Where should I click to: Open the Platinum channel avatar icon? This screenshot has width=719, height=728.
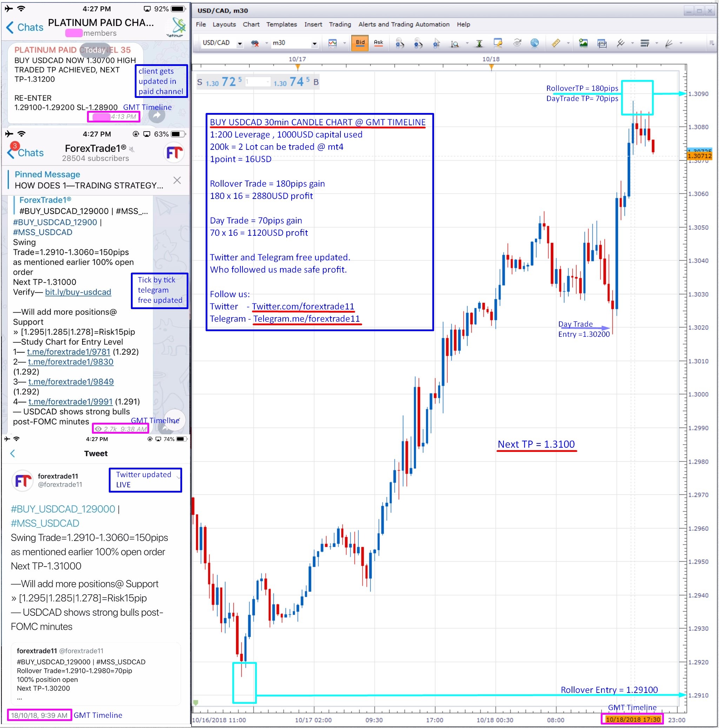(x=177, y=27)
